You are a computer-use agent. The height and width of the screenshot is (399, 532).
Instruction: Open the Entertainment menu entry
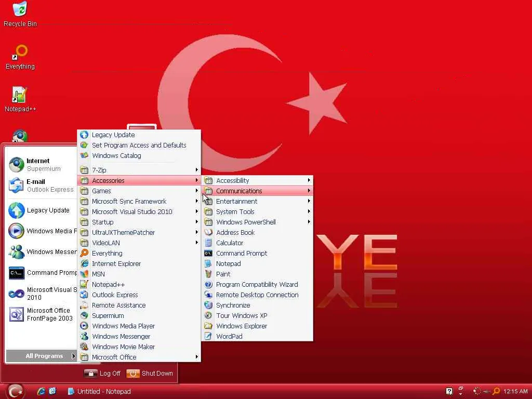tap(257, 201)
